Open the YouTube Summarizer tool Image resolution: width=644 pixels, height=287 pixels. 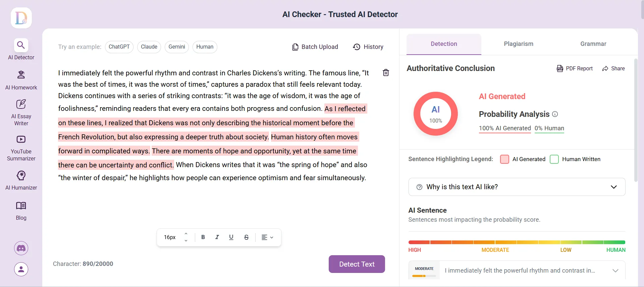[21, 148]
